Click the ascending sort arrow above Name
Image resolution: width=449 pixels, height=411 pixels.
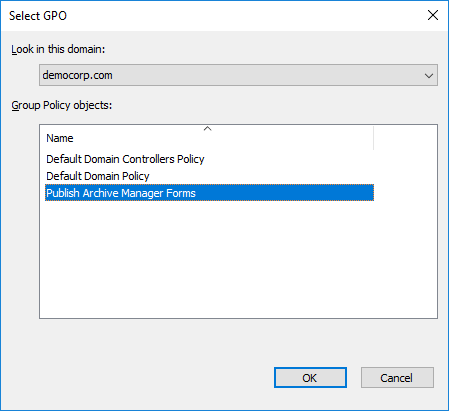point(207,129)
